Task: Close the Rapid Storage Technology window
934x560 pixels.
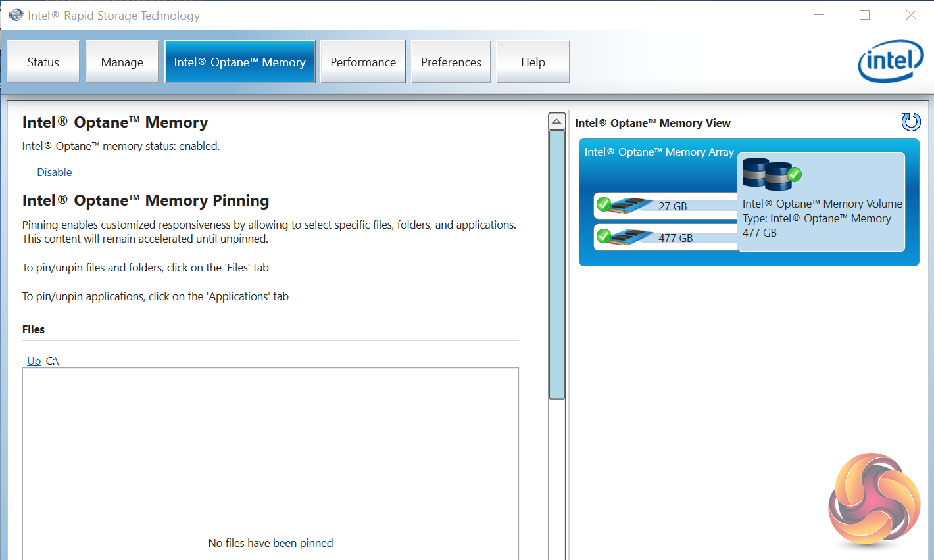Action: coord(911,15)
